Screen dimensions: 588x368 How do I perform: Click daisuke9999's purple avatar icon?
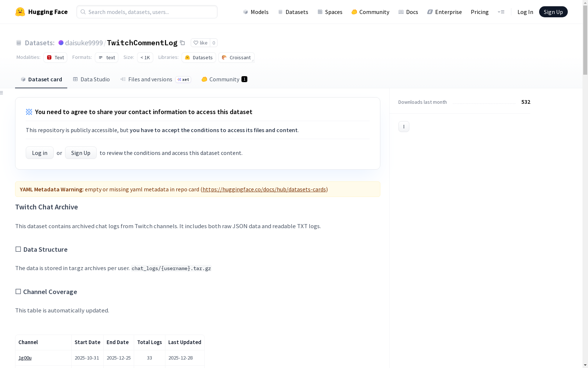click(x=61, y=43)
